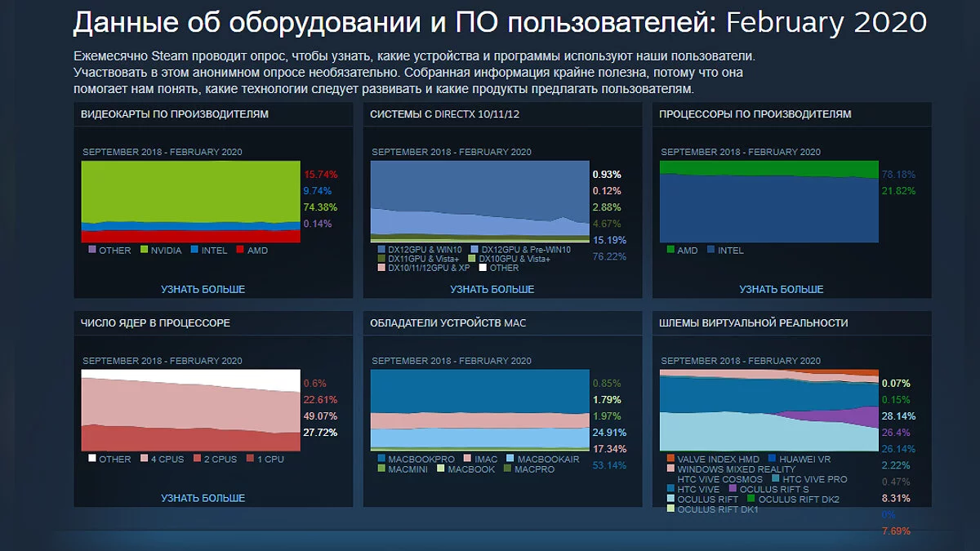Click the ПРОЦЕССОРЫ ПО ПРОИЗВОДИТЕЛЯМ panel title
This screenshot has height=551, width=980.
click(755, 114)
